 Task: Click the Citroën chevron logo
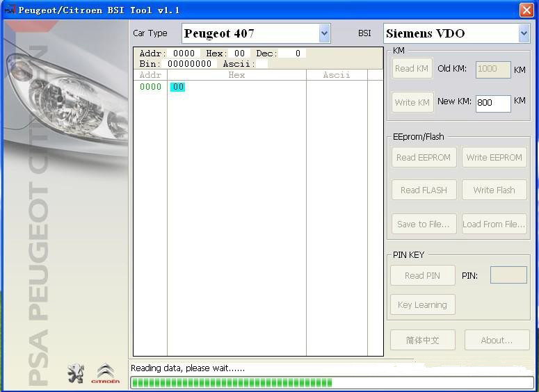tap(106, 373)
